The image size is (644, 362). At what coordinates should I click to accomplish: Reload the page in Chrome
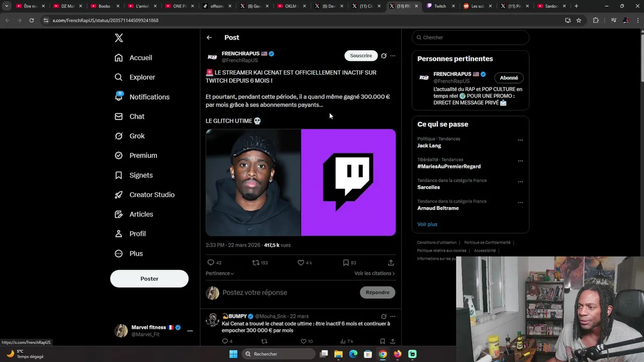click(31, 20)
